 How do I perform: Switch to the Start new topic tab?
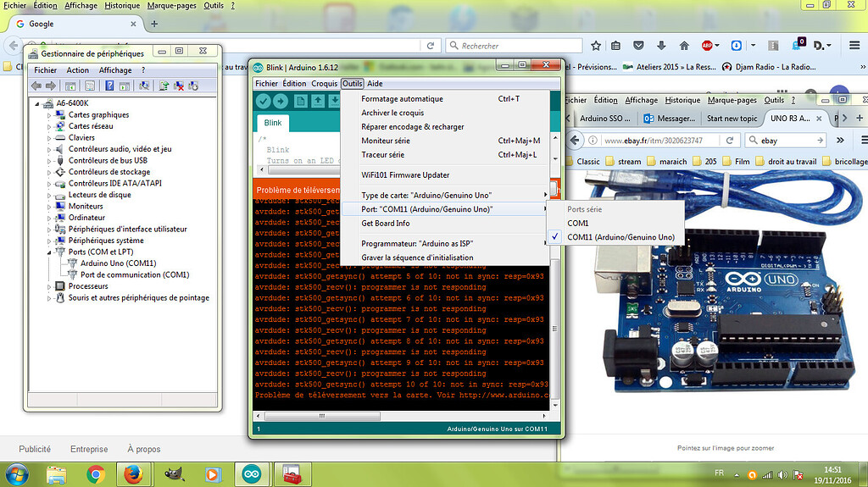pyautogui.click(x=731, y=119)
